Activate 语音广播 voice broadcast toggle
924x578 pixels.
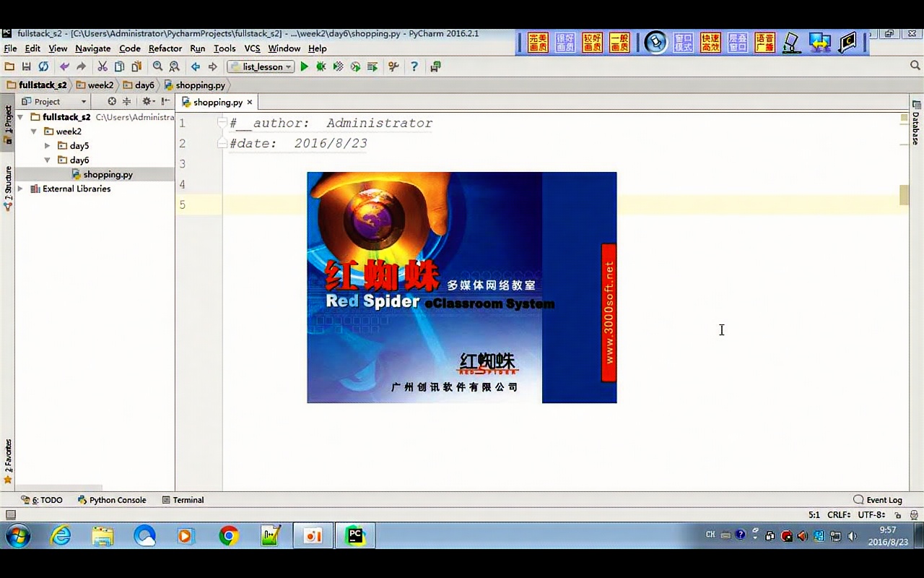[764, 42]
